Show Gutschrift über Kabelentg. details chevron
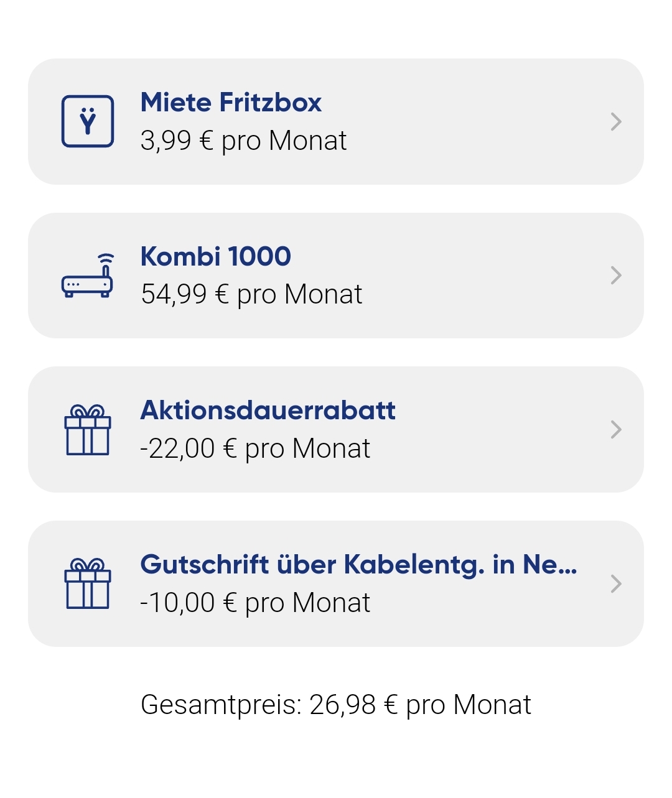Image resolution: width=672 pixels, height=798 pixels. pos(616,583)
